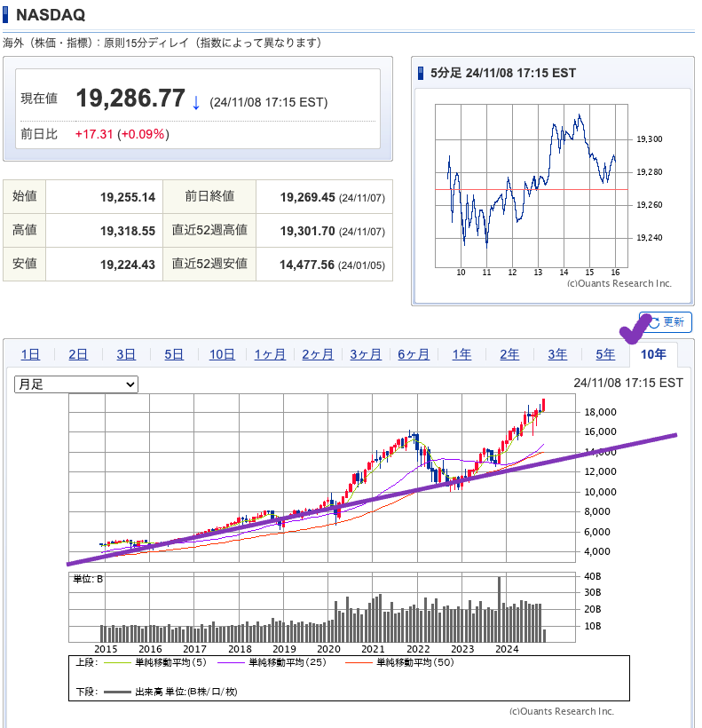Image resolution: width=702 pixels, height=728 pixels.
Task: Click the 前日比 label
Action: [39, 134]
